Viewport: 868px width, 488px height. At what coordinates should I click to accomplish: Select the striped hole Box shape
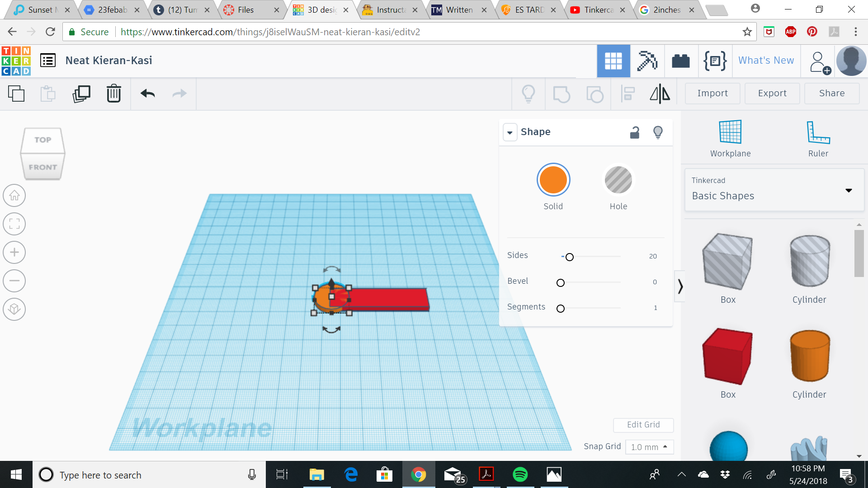[728, 263]
